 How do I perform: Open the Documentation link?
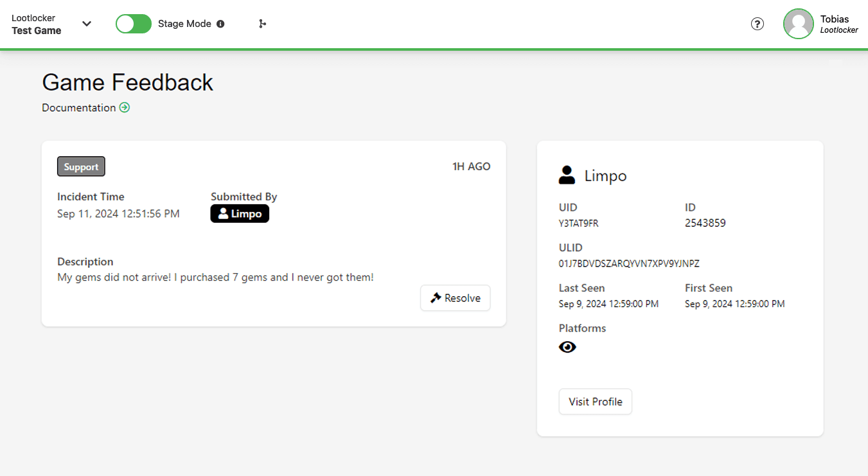click(79, 108)
